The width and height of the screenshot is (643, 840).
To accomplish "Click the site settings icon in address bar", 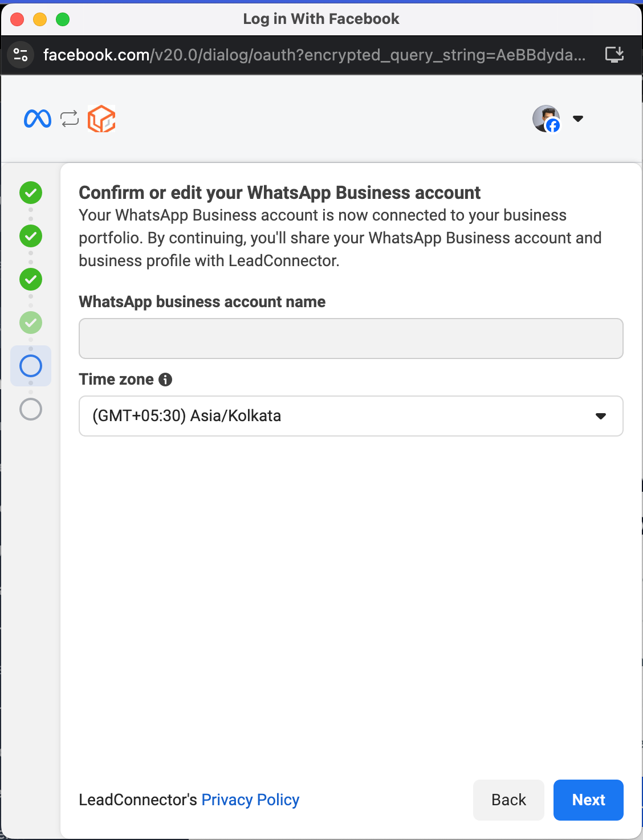I will [x=21, y=55].
